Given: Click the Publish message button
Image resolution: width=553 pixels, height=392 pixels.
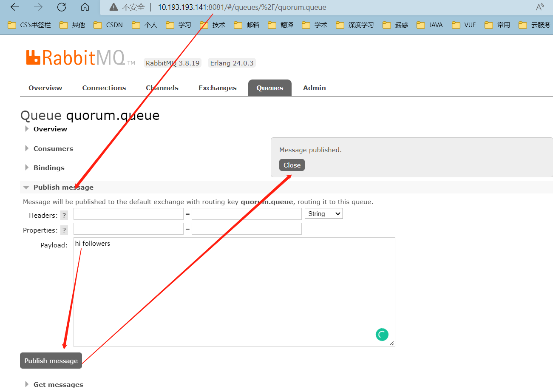Looking at the screenshot, I should [x=51, y=361].
